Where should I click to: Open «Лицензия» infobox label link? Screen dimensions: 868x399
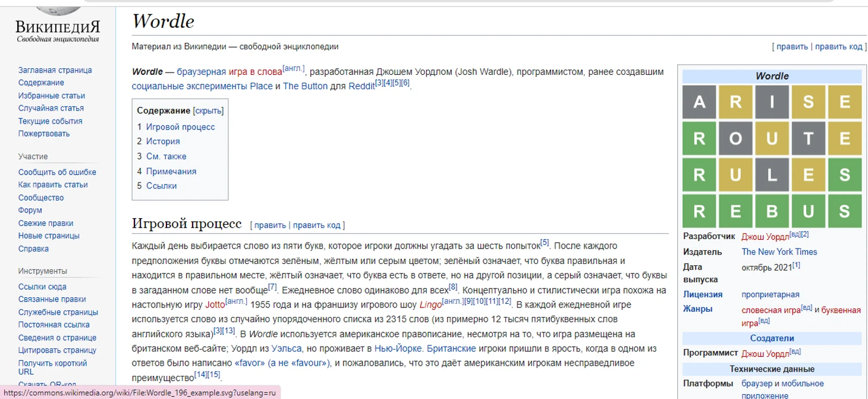pyautogui.click(x=703, y=294)
